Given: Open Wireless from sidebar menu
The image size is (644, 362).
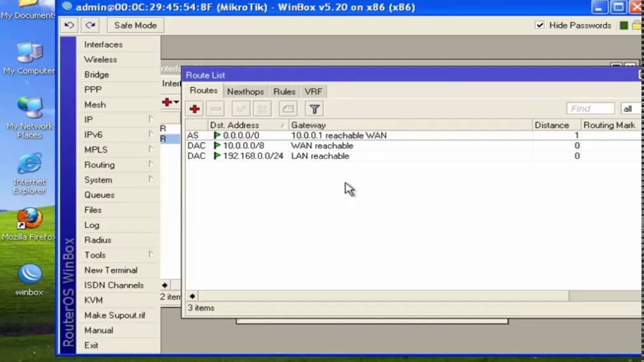Looking at the screenshot, I should 101,59.
